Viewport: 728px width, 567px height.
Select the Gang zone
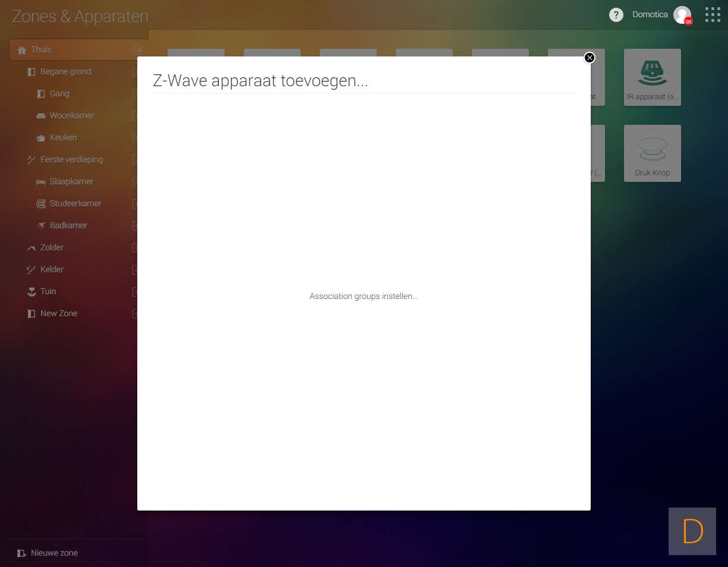59,94
